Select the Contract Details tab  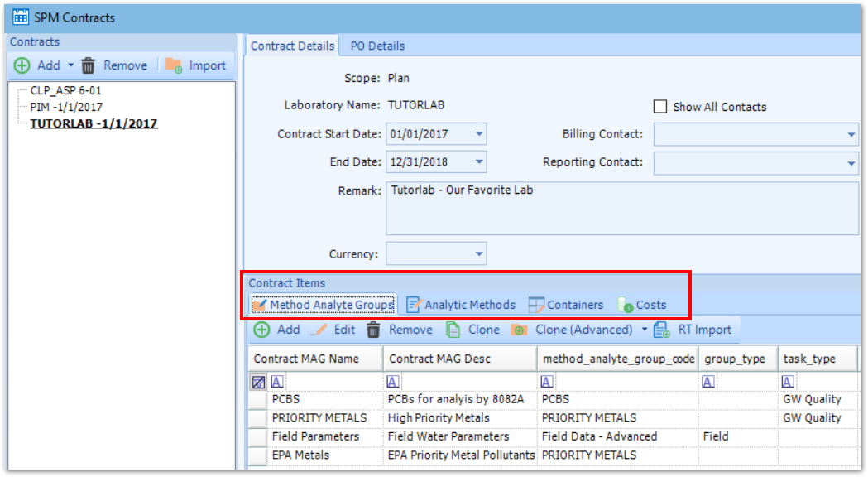pos(292,46)
